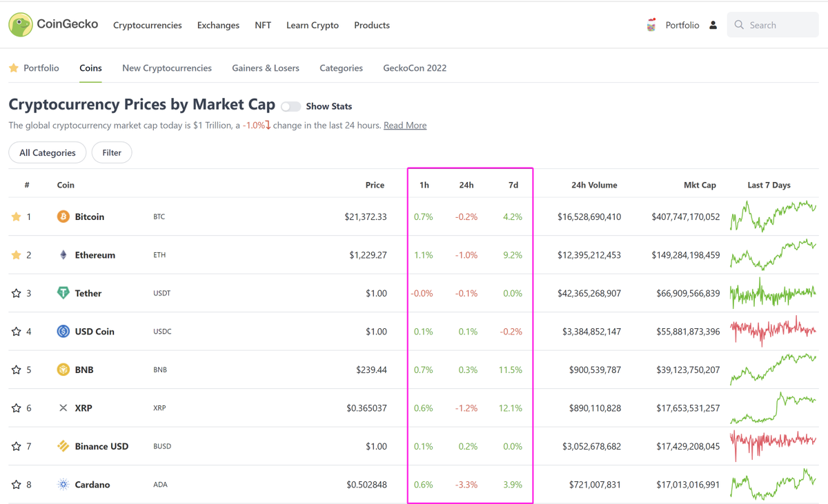Viewport: 828px width, 504px height.
Task: Click the Cardano coin icon
Action: point(63,485)
